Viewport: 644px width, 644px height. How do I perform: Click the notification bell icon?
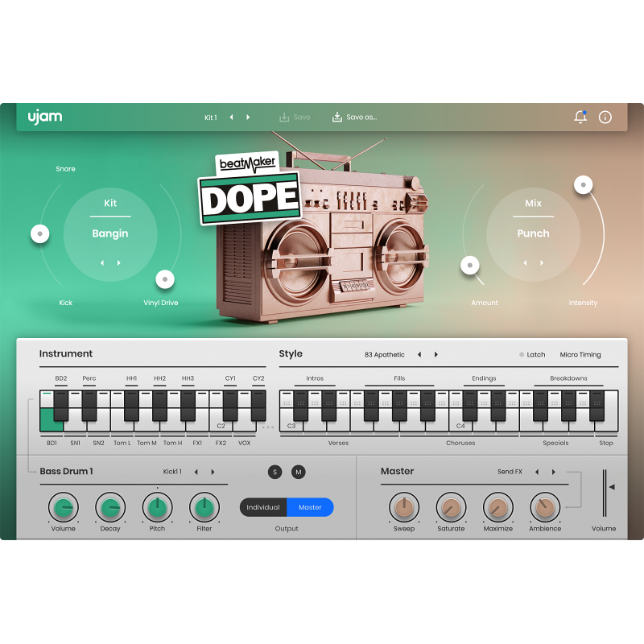[x=580, y=118]
